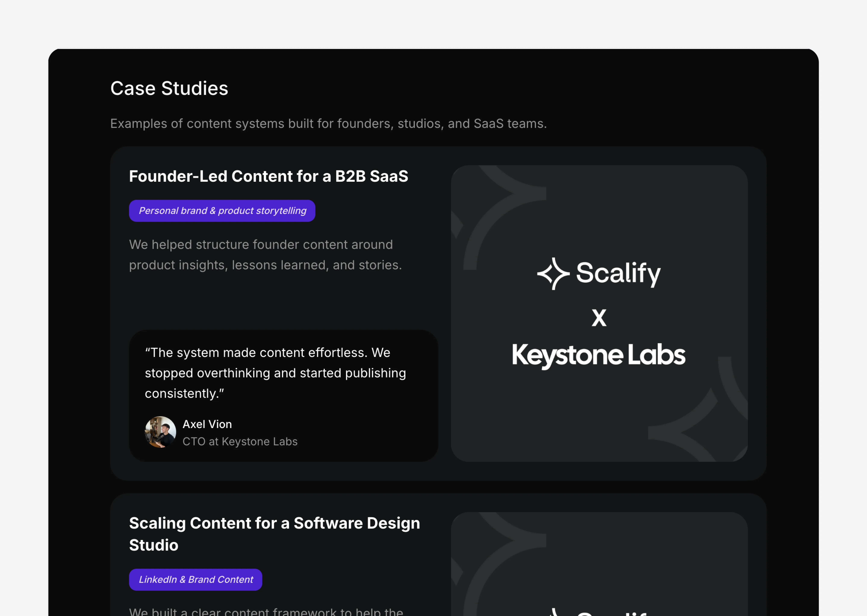Click the Axel Vion name text

pos(207,424)
